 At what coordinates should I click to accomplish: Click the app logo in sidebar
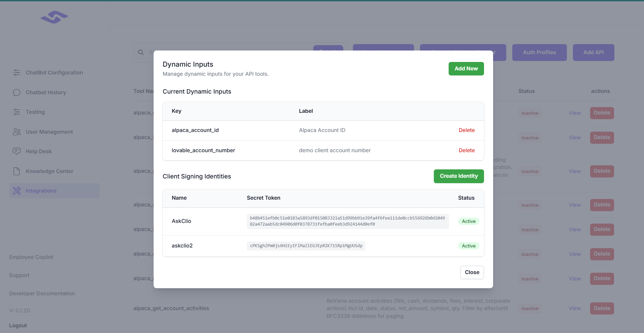[x=54, y=17]
